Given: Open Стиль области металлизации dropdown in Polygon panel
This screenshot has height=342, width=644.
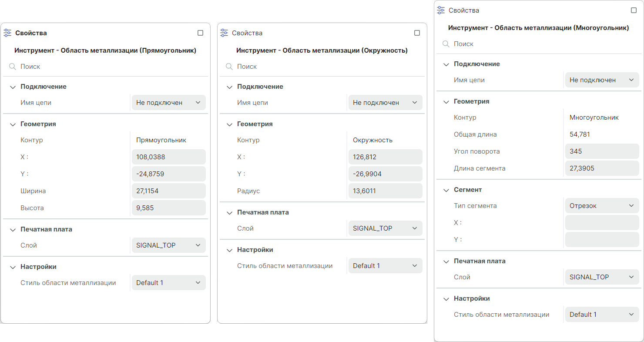Looking at the screenshot, I should [x=602, y=315].
